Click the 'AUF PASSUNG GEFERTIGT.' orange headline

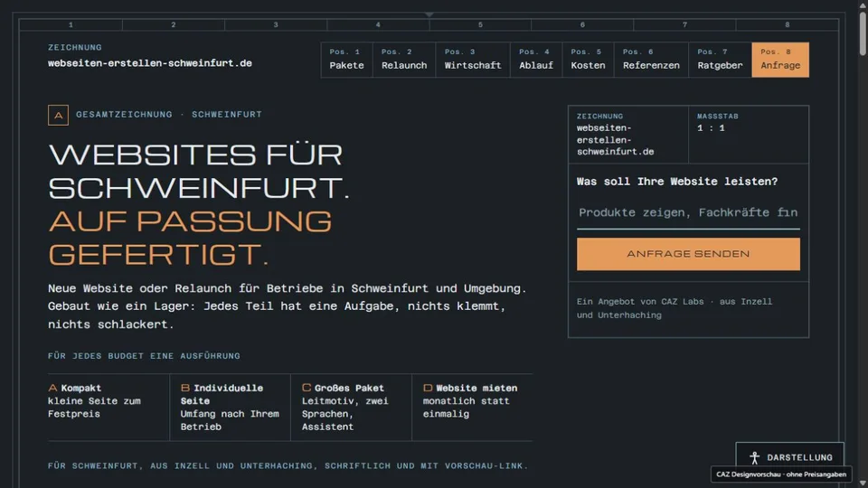click(190, 238)
